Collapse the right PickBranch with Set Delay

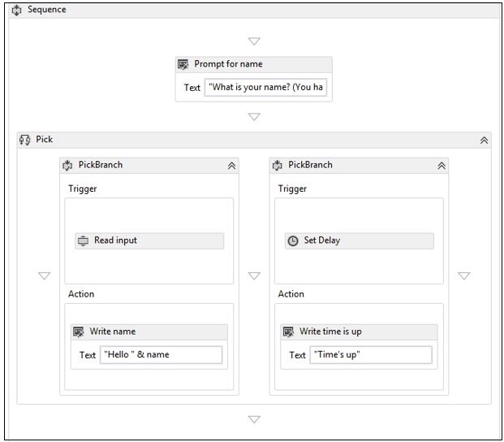(x=441, y=165)
